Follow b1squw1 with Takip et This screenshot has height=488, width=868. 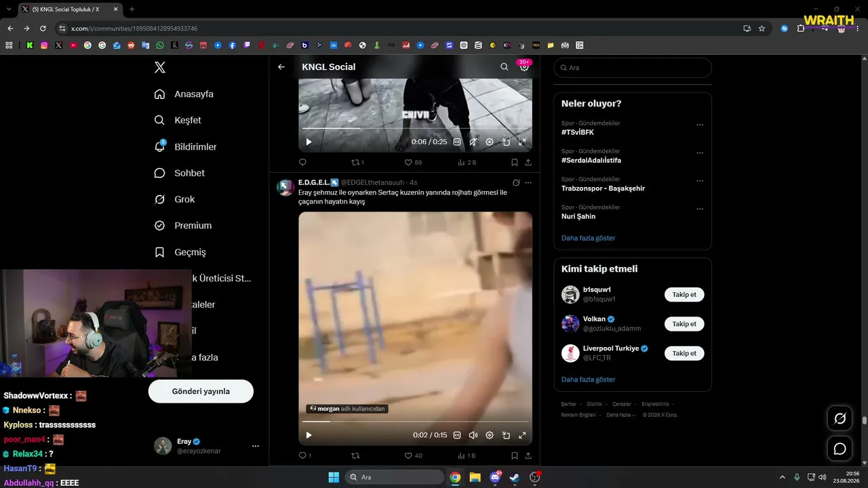coord(684,295)
